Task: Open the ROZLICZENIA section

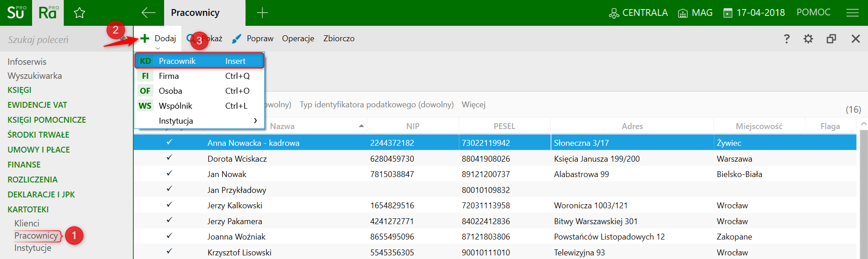Action: [32, 179]
